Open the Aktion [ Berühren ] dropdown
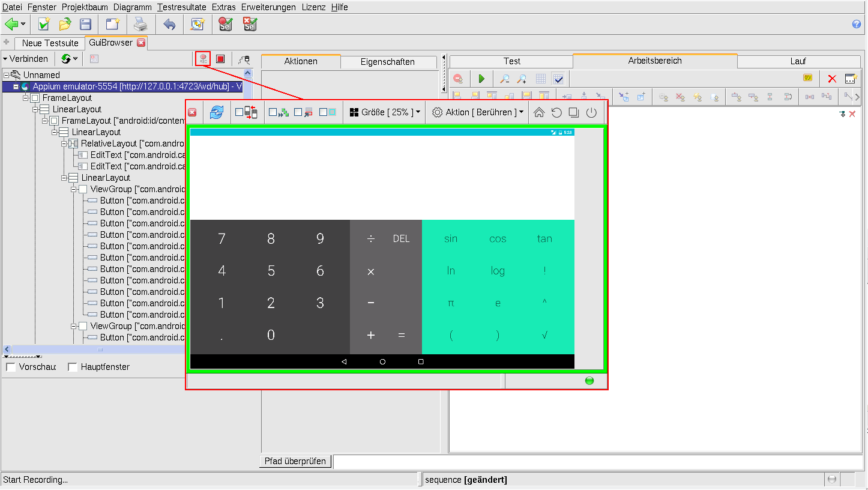Screen dimensions: 868x490 click(477, 112)
